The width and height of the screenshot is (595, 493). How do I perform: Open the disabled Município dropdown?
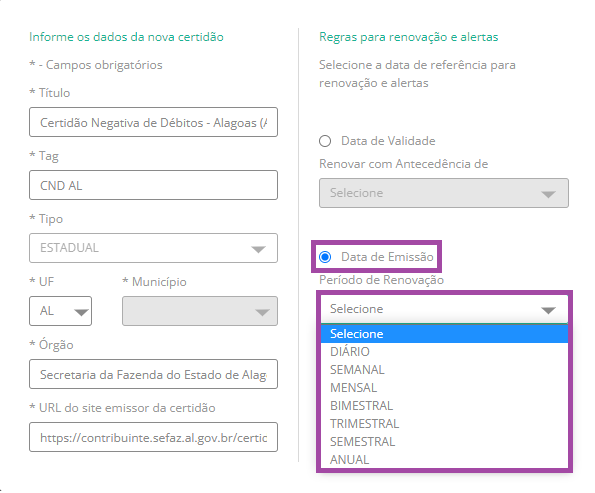(x=200, y=311)
